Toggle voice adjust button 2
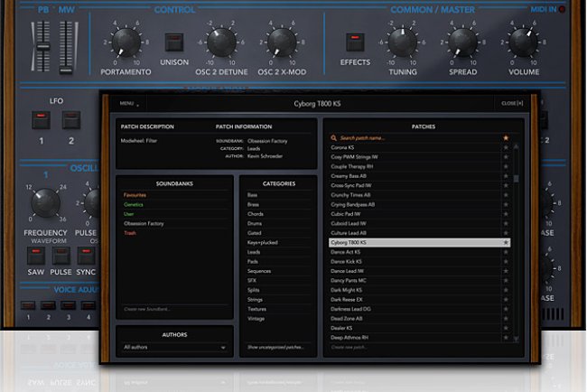 point(48,306)
